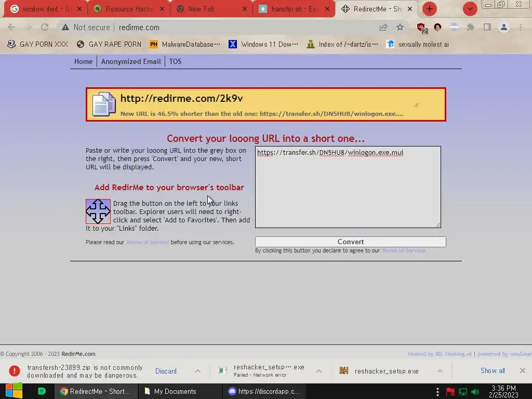This screenshot has width=532, height=399.
Task: Click the red flag tray icon
Action: point(450,392)
